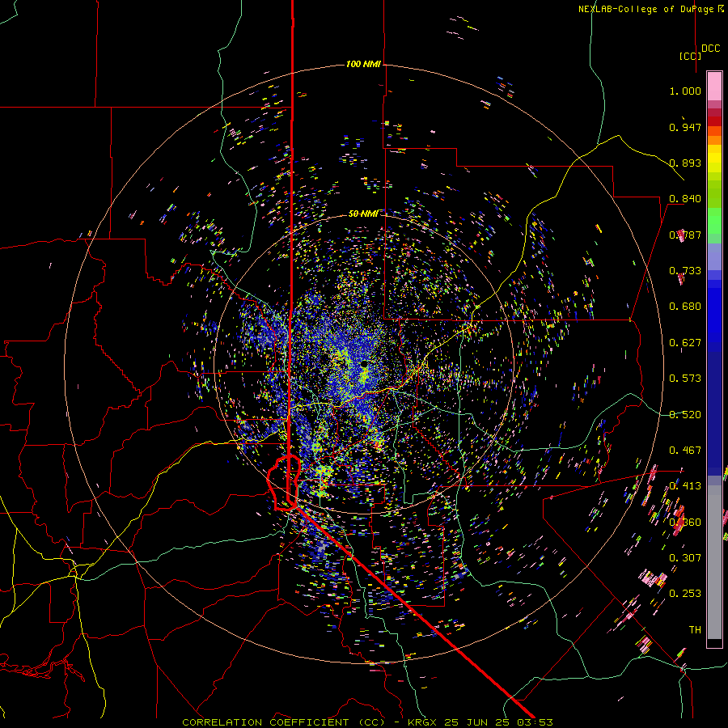Click the 0.627 scale value

(x=685, y=343)
